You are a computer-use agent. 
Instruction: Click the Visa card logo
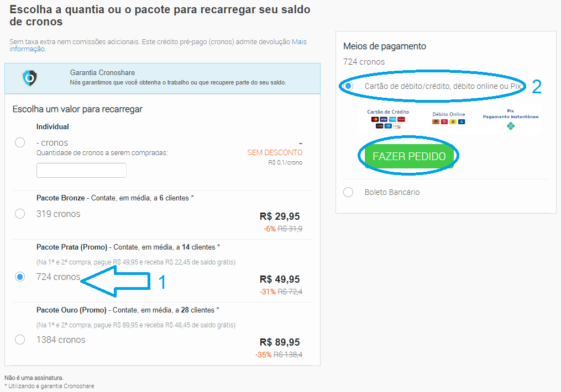pos(384,119)
